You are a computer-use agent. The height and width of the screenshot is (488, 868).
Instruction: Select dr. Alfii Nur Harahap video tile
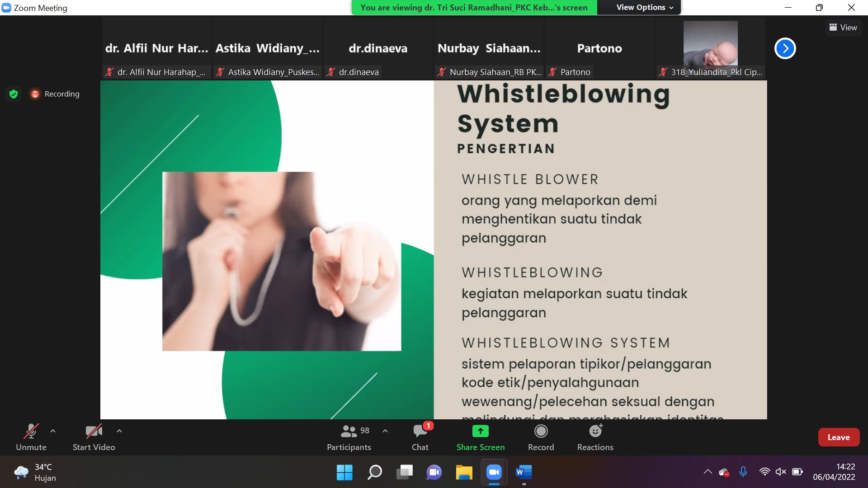[x=156, y=48]
